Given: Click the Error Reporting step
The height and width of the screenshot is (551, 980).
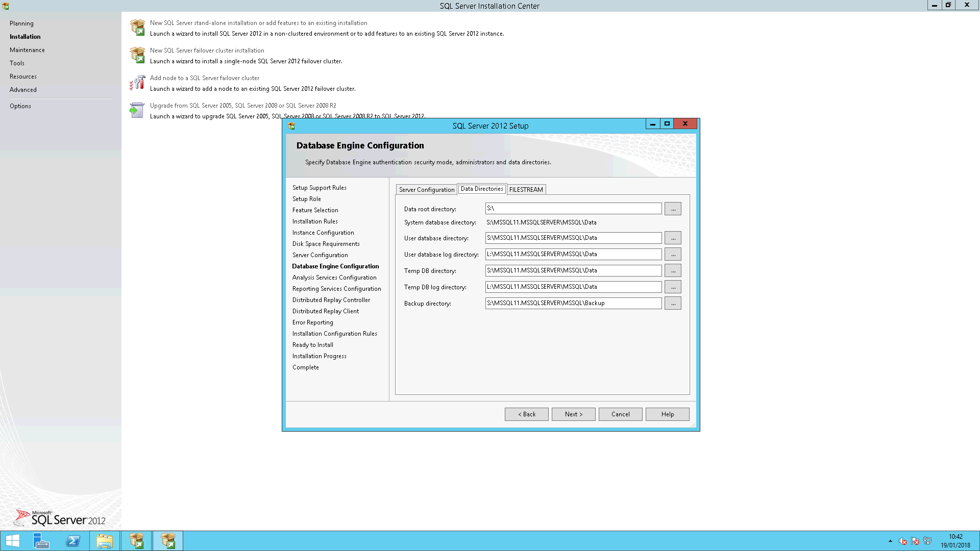Looking at the screenshot, I should 312,322.
